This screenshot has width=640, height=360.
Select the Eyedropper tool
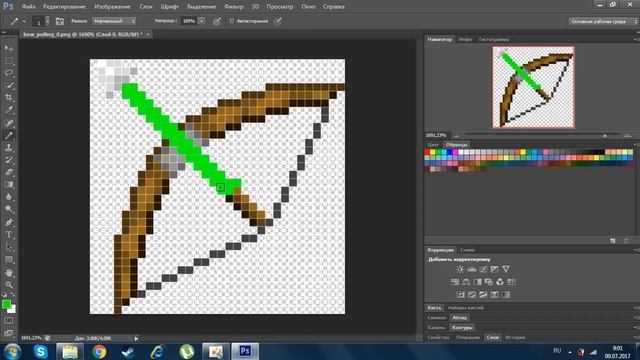tap(9, 110)
